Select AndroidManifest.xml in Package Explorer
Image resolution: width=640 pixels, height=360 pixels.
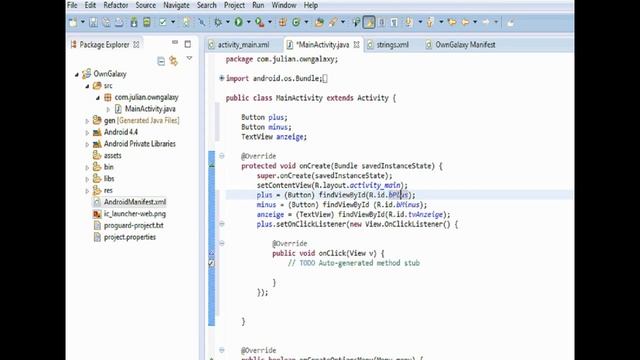click(x=135, y=202)
